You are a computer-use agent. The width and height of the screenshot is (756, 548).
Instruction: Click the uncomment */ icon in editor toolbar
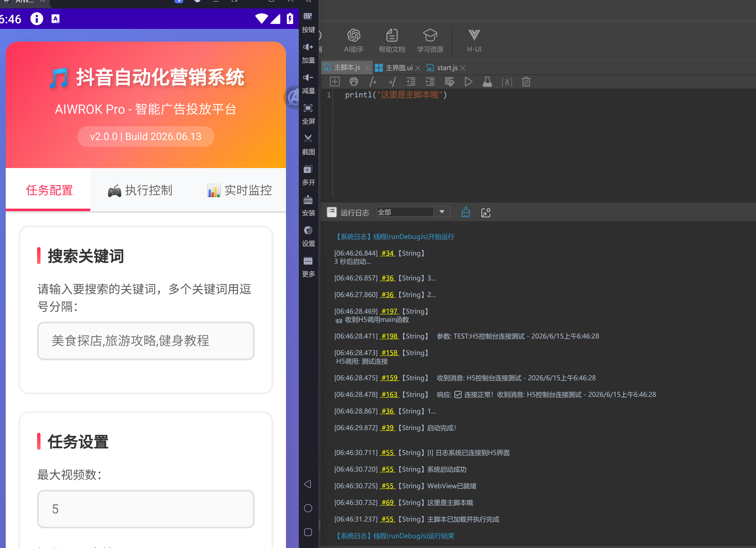(x=392, y=82)
